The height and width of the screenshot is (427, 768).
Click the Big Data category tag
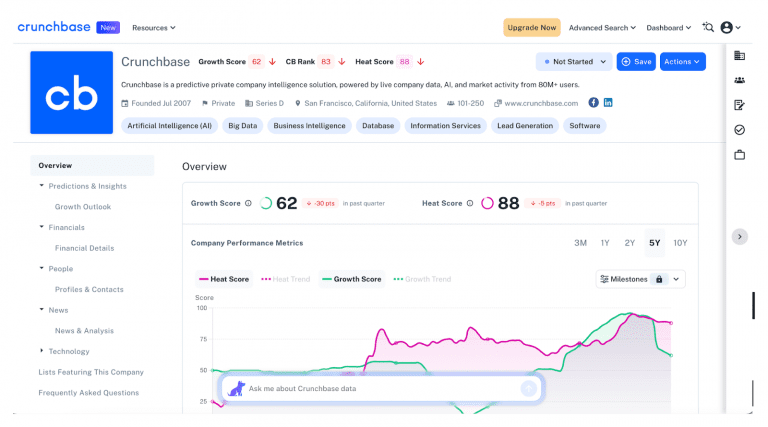point(242,126)
